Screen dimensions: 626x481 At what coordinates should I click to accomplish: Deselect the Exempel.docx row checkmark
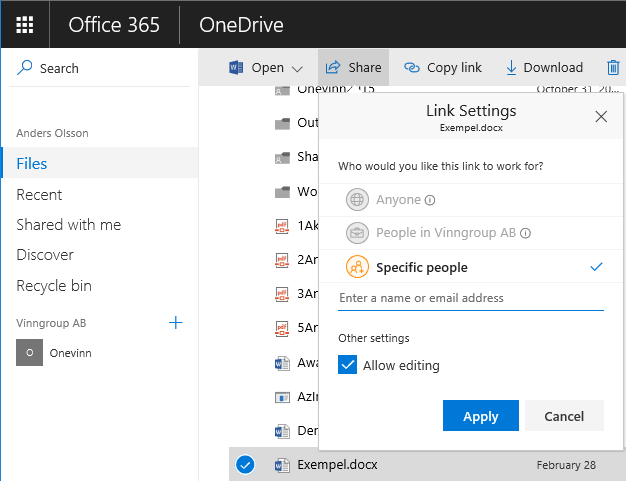tap(245, 464)
